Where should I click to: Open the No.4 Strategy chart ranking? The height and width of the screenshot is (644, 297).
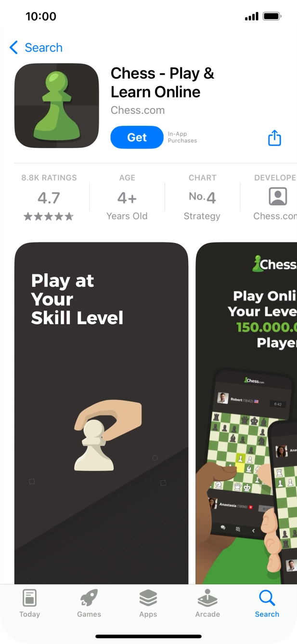pos(202,197)
